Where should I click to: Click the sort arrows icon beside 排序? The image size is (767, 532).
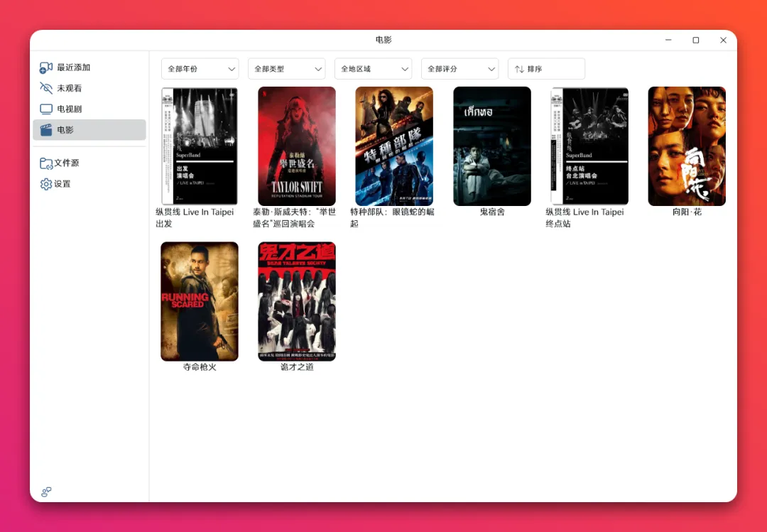pos(519,69)
